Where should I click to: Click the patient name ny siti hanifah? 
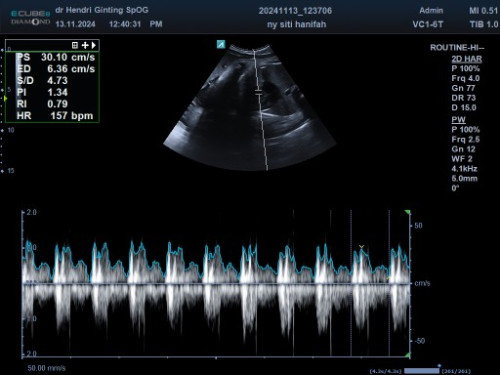tap(296, 24)
